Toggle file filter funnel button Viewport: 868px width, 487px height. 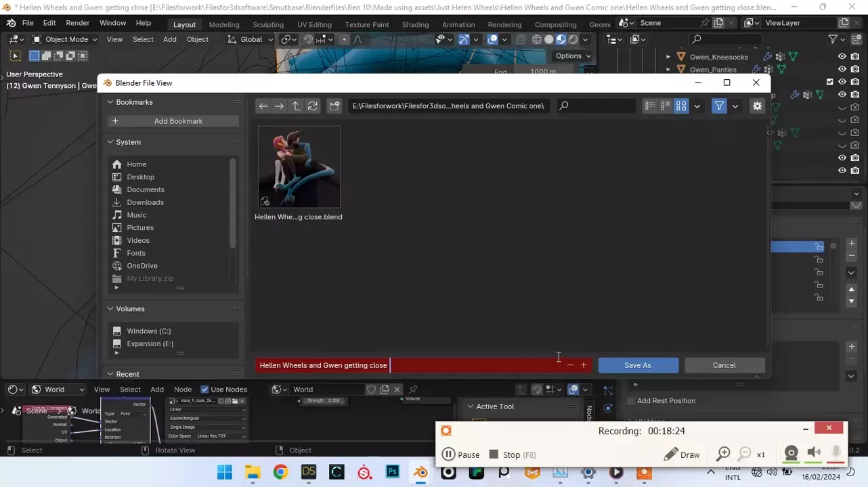[719, 106]
